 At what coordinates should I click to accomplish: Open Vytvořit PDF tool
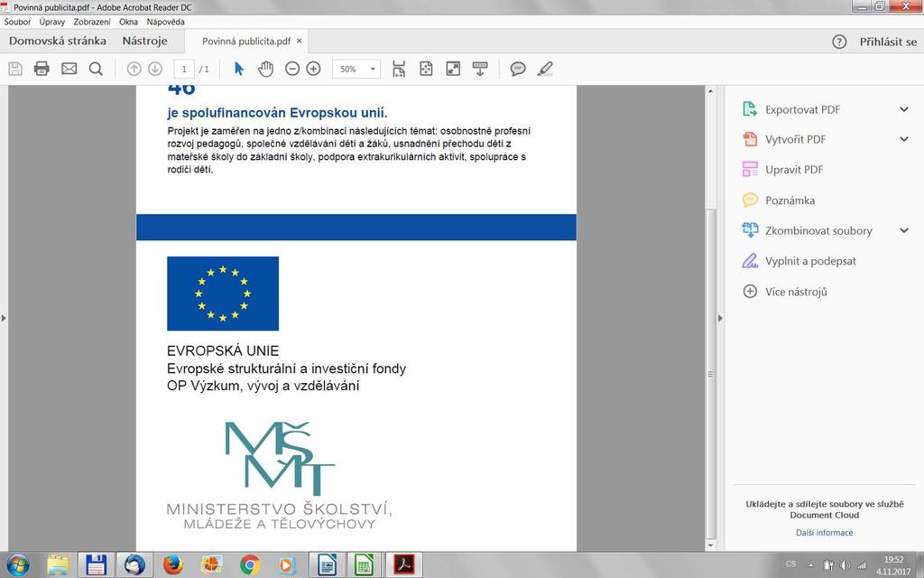pos(795,140)
